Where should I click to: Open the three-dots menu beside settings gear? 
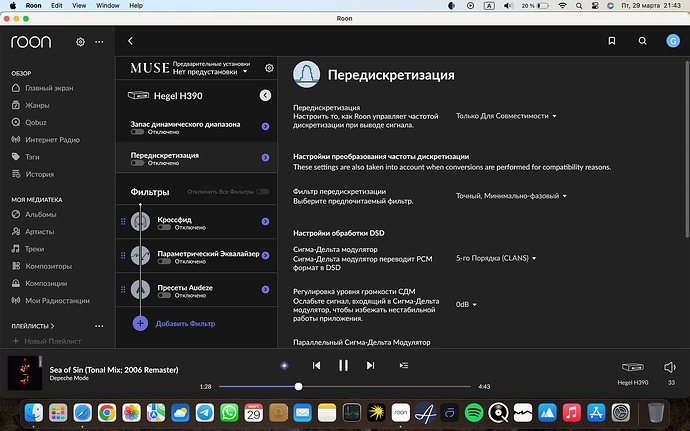(99, 42)
